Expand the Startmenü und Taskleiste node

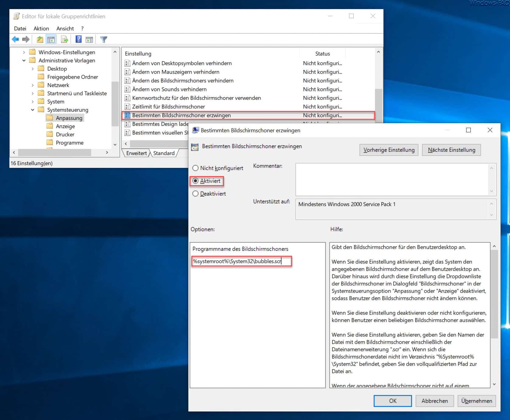(x=33, y=93)
